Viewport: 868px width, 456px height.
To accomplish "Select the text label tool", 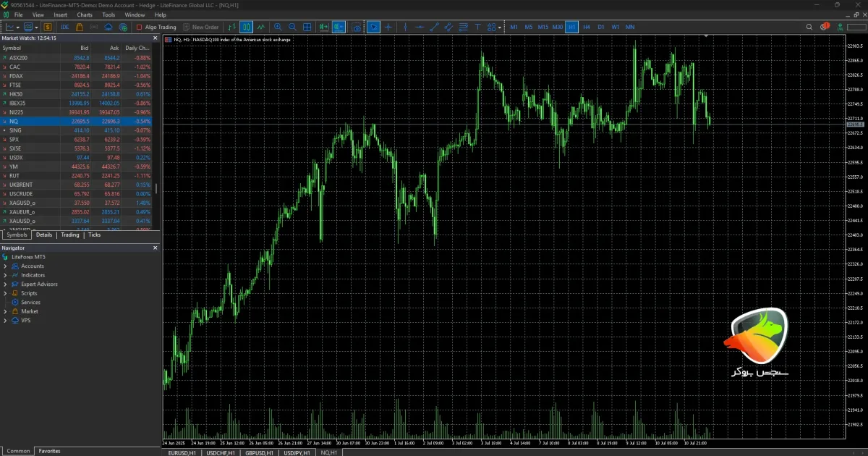I will [478, 27].
